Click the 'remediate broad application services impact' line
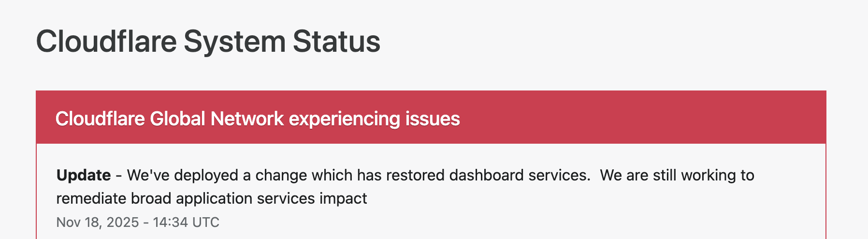868x239 pixels. point(212,198)
